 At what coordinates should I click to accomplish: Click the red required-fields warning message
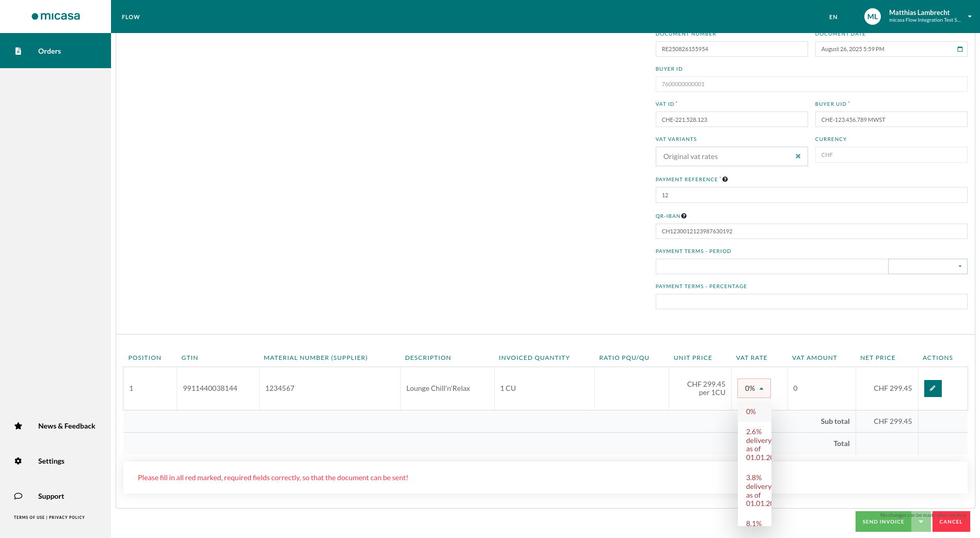pyautogui.click(x=273, y=478)
